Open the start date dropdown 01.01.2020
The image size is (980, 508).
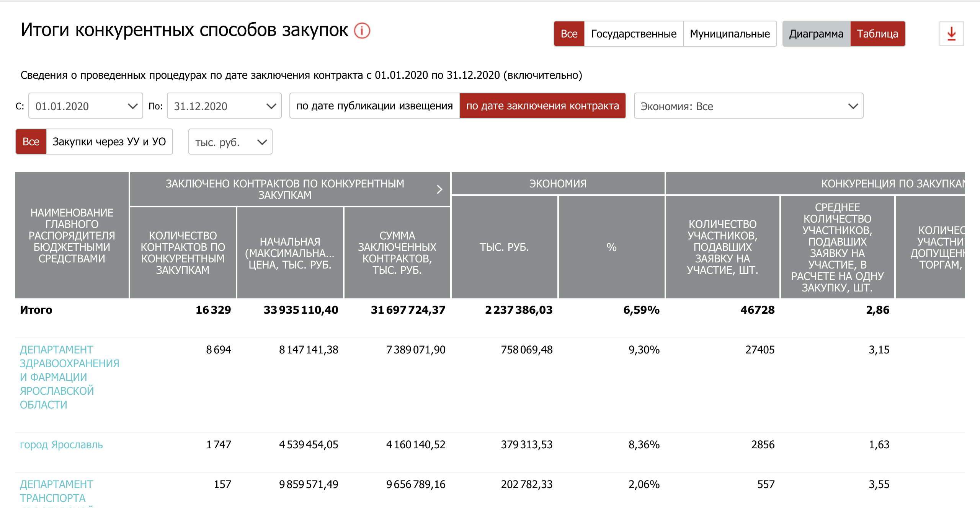86,106
